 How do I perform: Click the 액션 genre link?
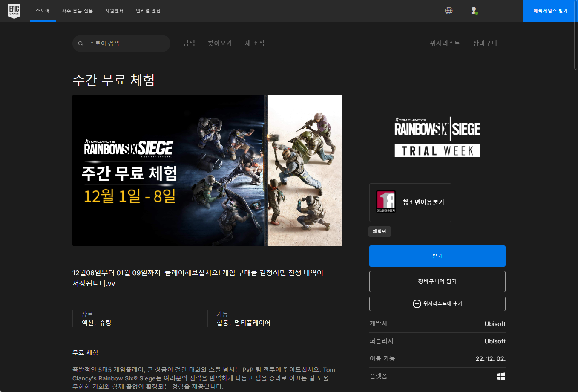88,323
